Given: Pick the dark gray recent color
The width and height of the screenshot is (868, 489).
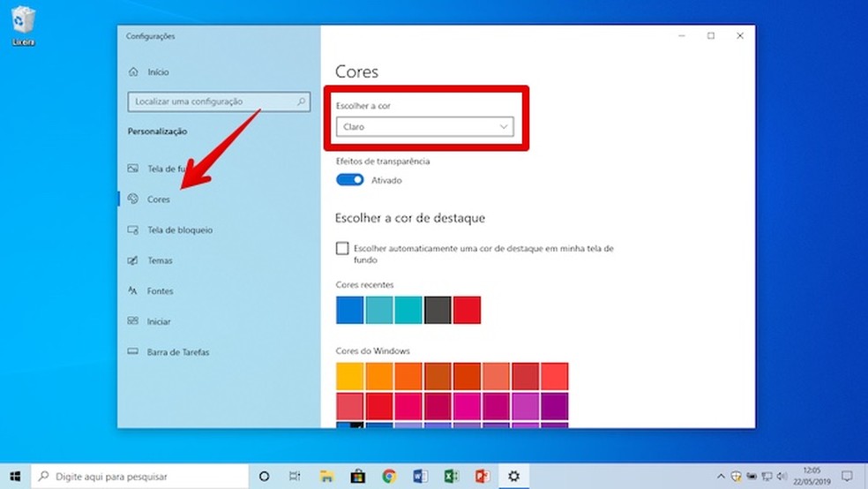Looking at the screenshot, I should [438, 310].
